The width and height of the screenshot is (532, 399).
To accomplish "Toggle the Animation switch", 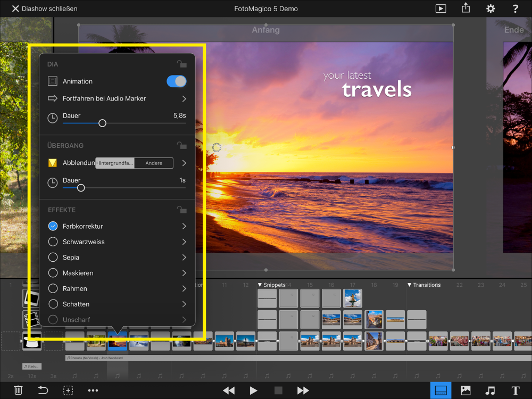I will 177,81.
